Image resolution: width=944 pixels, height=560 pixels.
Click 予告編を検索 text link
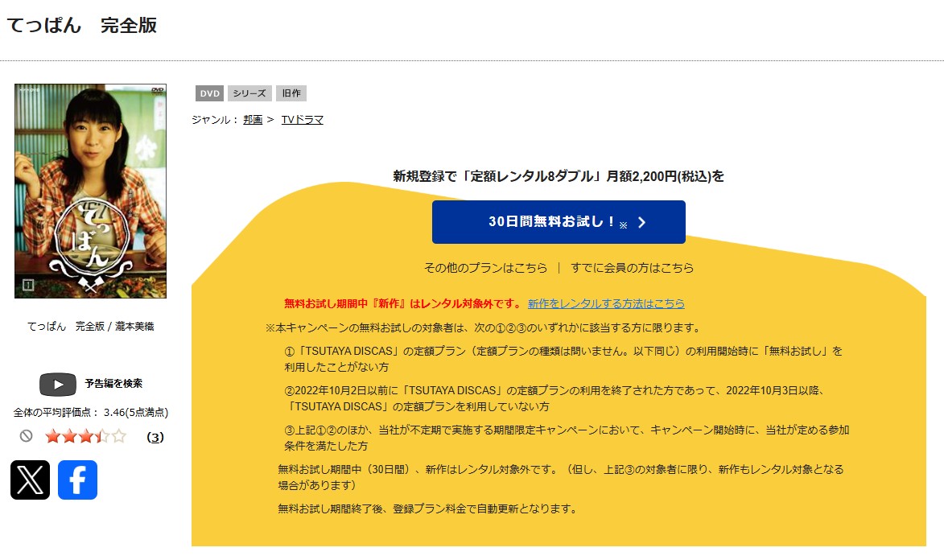113,384
